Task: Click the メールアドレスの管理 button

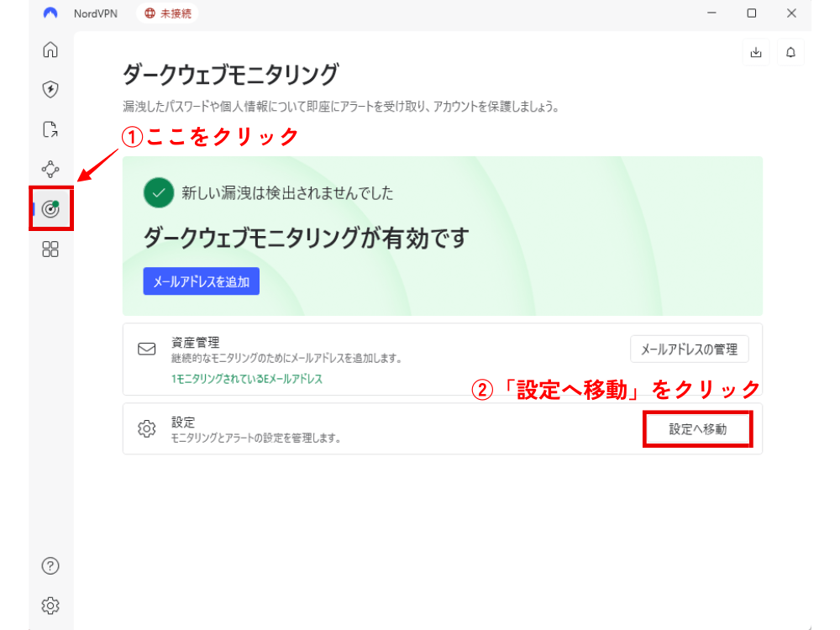Action: [x=689, y=349]
